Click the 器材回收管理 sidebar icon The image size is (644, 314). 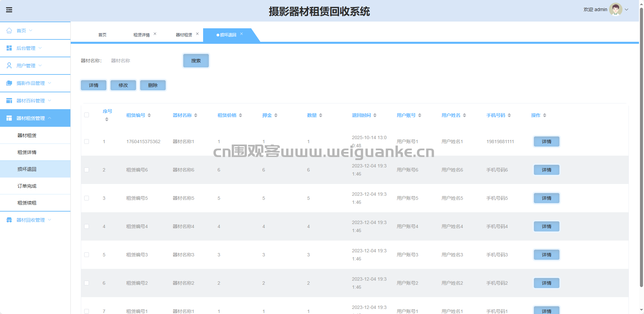click(x=9, y=220)
